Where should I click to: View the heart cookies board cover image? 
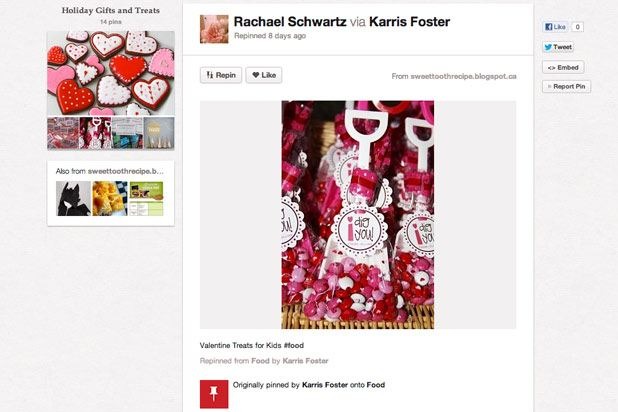[x=111, y=73]
